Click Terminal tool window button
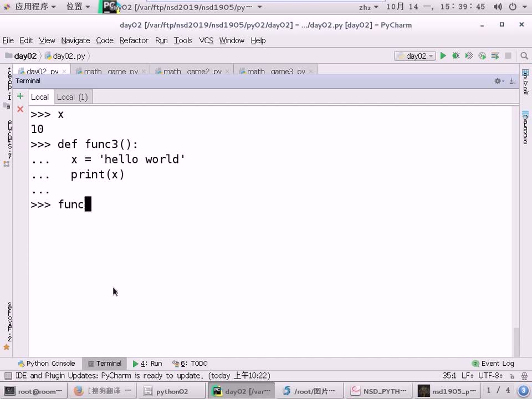 pyautogui.click(x=105, y=364)
